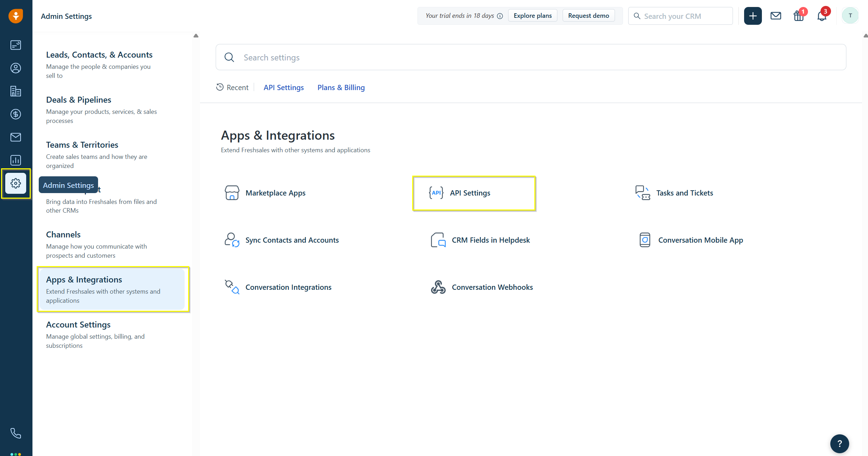Focus the Search settings field
868x456 pixels.
[531, 57]
